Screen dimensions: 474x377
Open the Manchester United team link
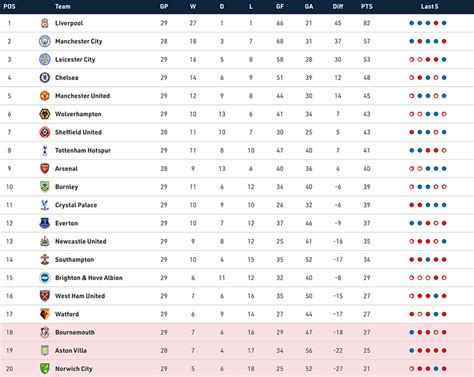click(82, 96)
